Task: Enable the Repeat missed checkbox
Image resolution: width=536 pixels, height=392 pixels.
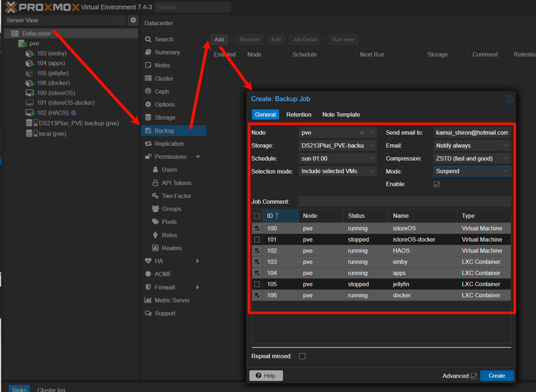Action: click(x=302, y=356)
